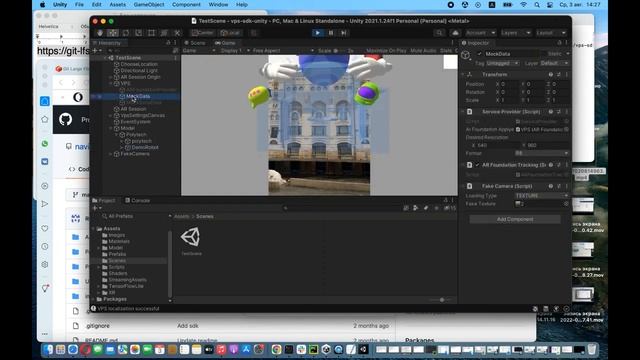
Task: Open custom editor tools in toolbar
Action: click(177, 33)
